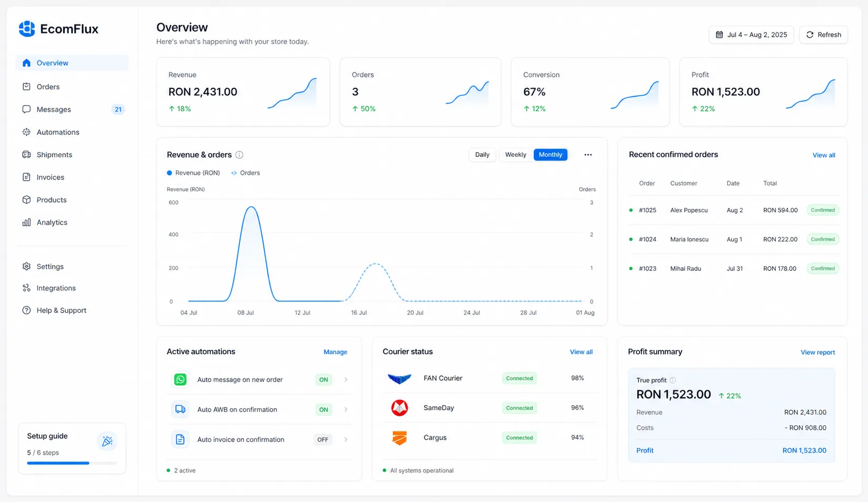The image size is (868, 502).
Task: Click the Integrations icon in sidebar
Action: click(x=26, y=288)
